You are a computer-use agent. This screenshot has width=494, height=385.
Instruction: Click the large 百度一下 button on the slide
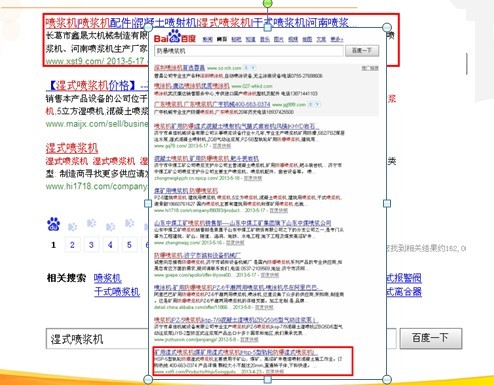click(x=431, y=338)
